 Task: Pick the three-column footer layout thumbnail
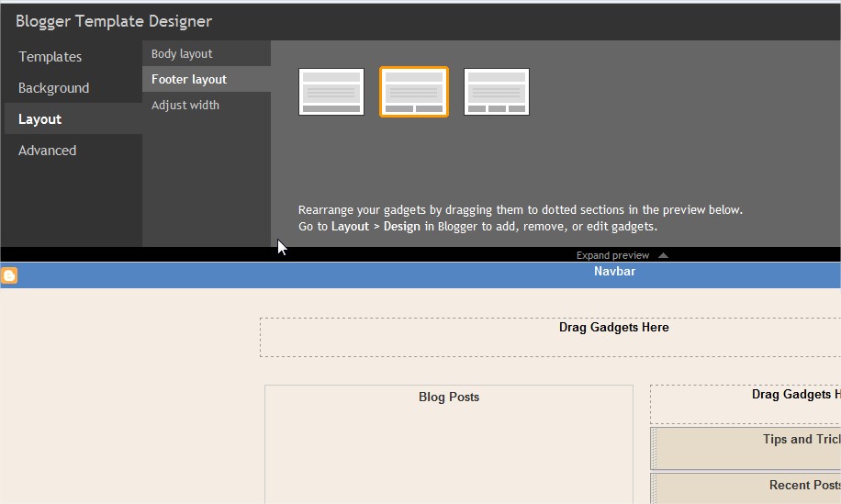[x=497, y=92]
